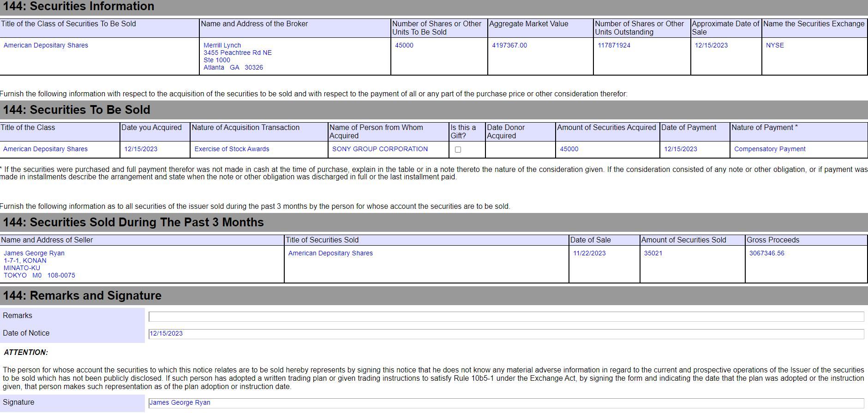Click the '144: Remarks and Signature' heading
This screenshot has height=413, width=868.
[82, 295]
